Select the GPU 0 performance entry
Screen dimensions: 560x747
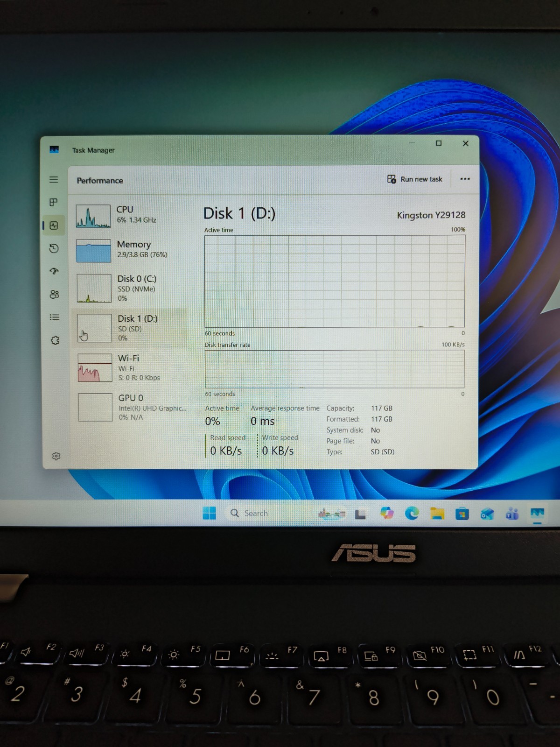point(131,407)
